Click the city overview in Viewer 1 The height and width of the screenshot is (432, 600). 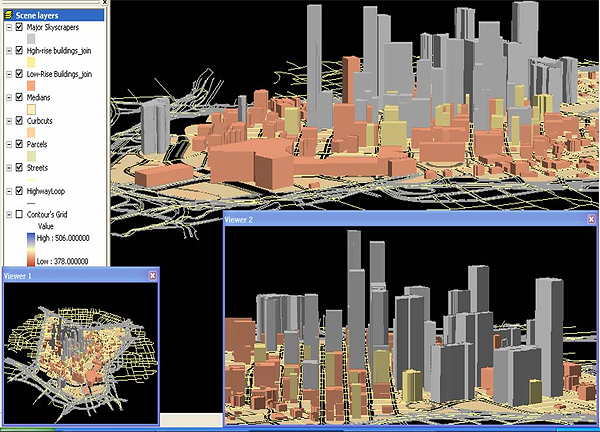pyautogui.click(x=81, y=353)
